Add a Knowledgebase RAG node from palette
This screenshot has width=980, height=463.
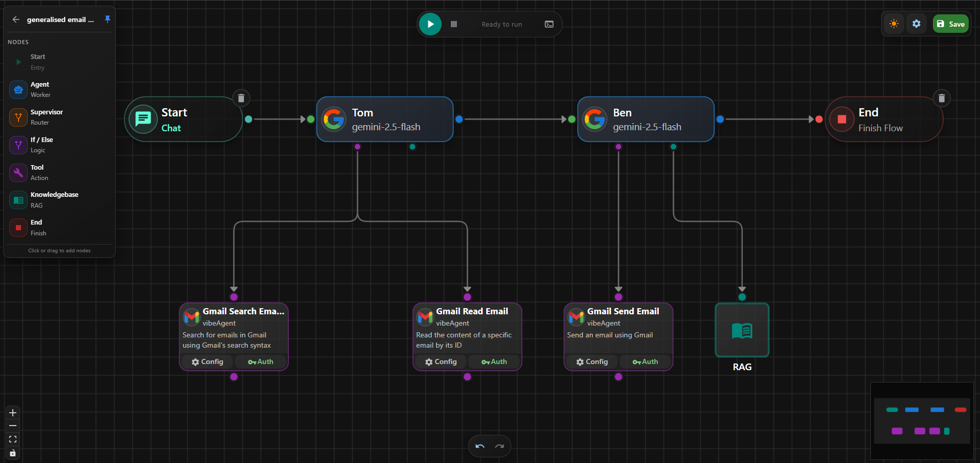point(59,200)
